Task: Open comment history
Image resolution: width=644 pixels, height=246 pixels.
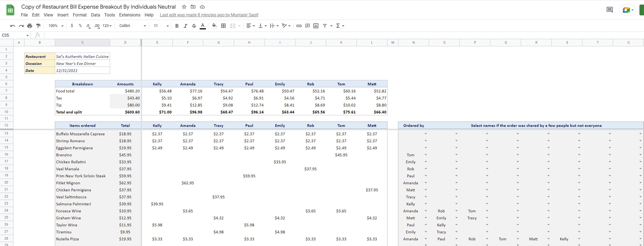Action: (609, 10)
